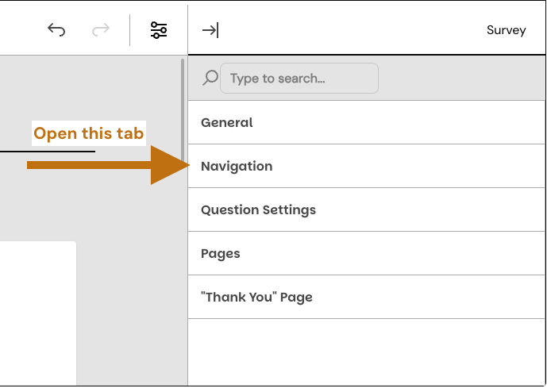The image size is (551, 392).
Task: Click the "Open this tab" annotation text
Action: (88, 133)
